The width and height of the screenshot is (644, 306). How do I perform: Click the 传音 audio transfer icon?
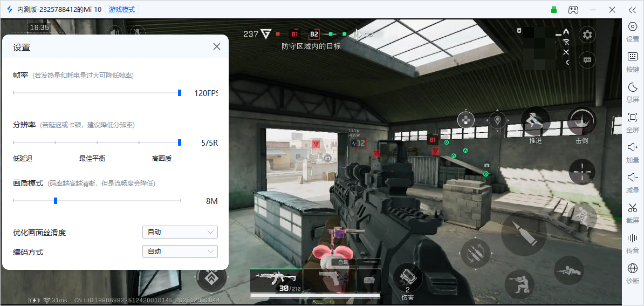coord(632,242)
